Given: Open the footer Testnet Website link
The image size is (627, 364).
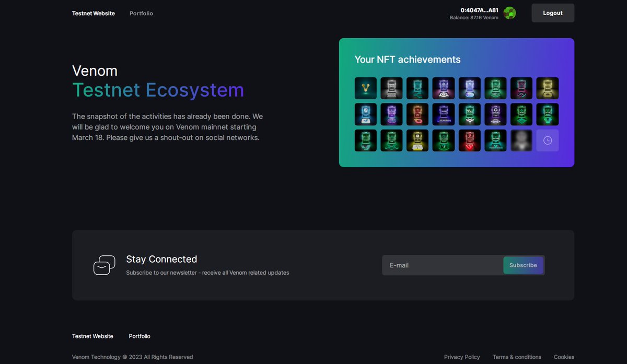Looking at the screenshot, I should (x=92, y=336).
